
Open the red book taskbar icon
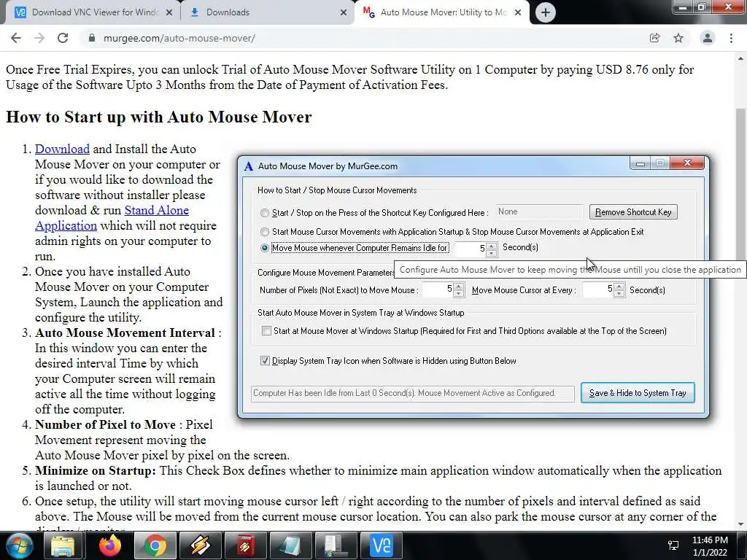(245, 545)
